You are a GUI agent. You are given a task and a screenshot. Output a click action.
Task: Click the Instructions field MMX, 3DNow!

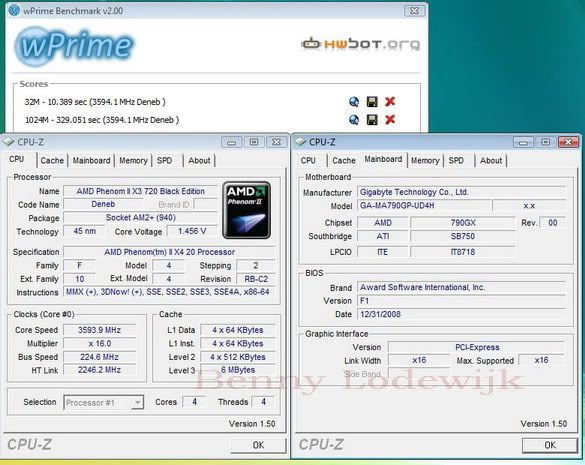(169, 292)
